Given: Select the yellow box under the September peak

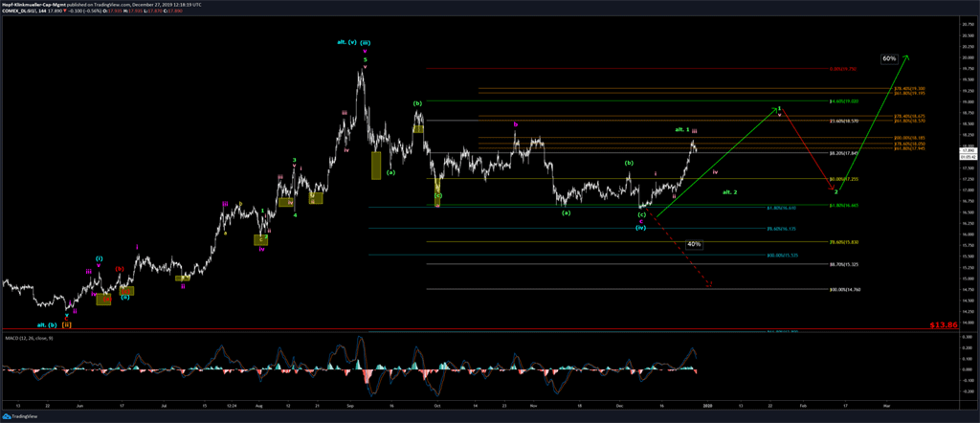Looking at the screenshot, I should click(376, 165).
